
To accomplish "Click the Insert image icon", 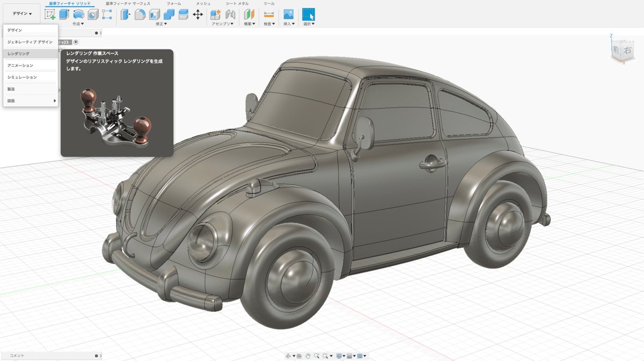I will tap(288, 15).
